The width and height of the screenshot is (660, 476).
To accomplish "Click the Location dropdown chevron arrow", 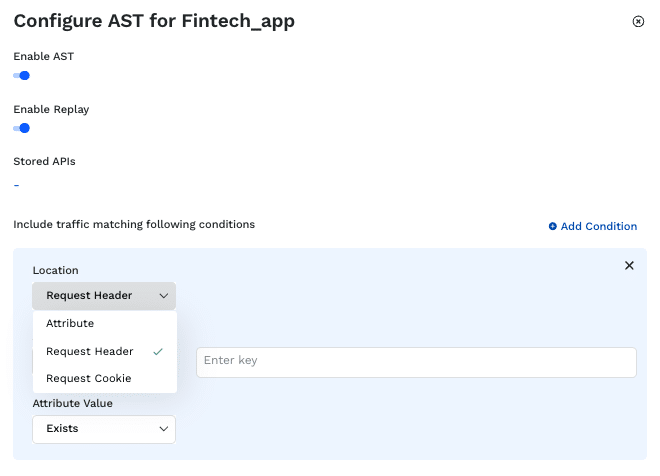I will [163, 296].
